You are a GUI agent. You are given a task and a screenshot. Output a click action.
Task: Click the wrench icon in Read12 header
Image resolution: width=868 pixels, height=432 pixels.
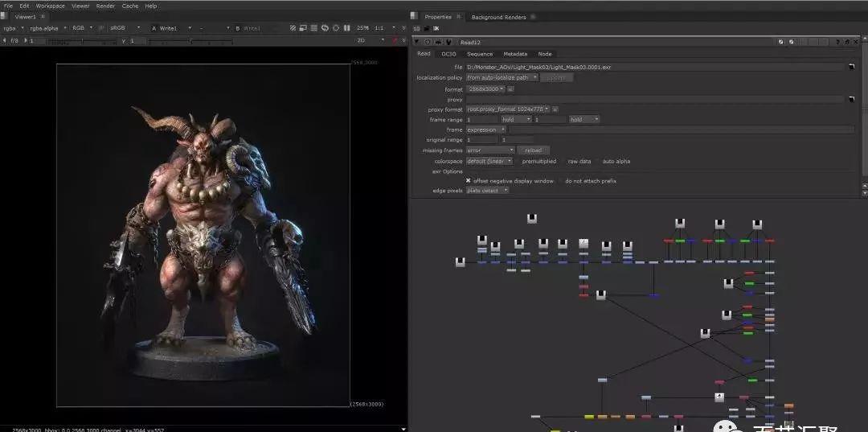(448, 42)
